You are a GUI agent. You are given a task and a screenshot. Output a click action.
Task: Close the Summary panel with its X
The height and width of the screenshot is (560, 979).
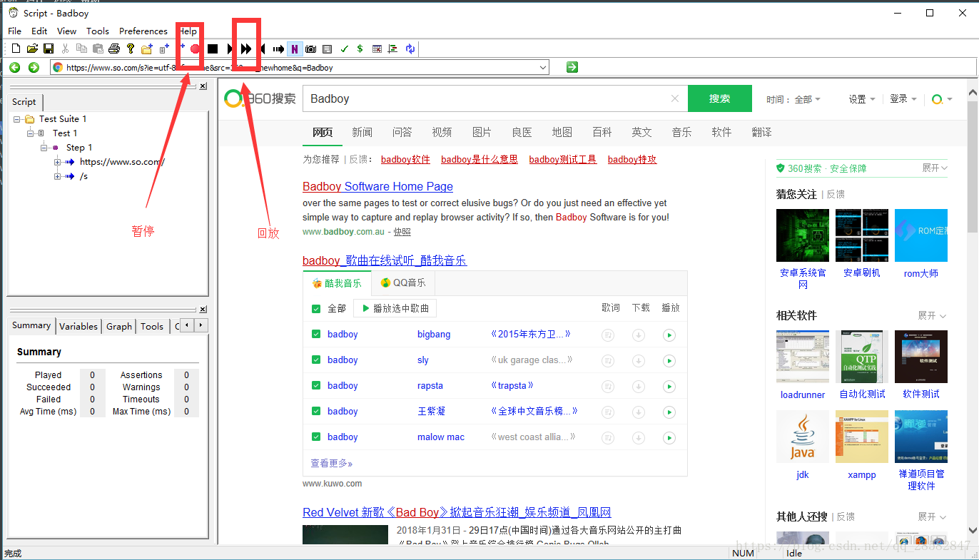(x=203, y=309)
